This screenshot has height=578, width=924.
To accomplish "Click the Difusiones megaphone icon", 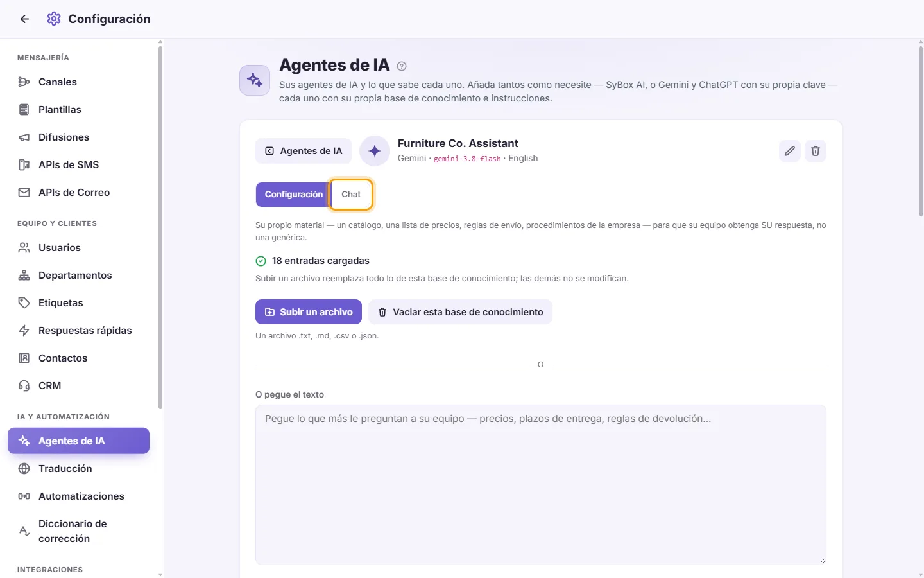I will [x=24, y=137].
